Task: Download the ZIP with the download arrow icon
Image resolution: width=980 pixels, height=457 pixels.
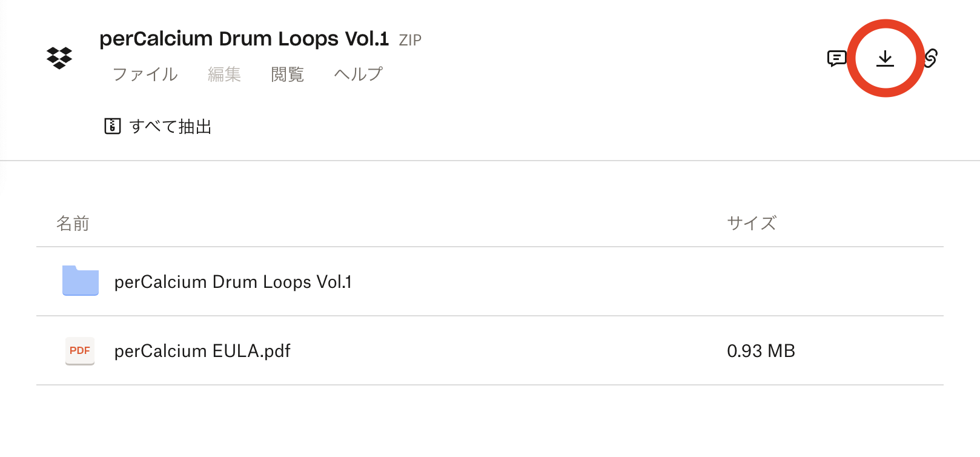Action: [885, 58]
